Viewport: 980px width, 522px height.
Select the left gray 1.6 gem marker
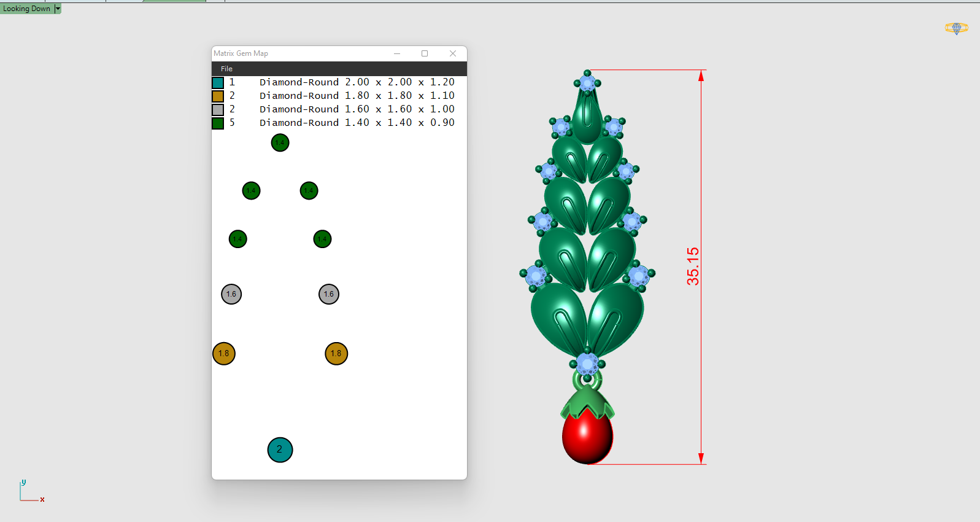click(231, 294)
